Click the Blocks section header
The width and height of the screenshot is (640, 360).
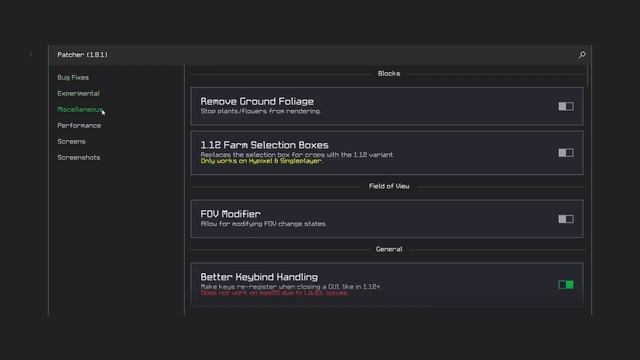pos(389,73)
